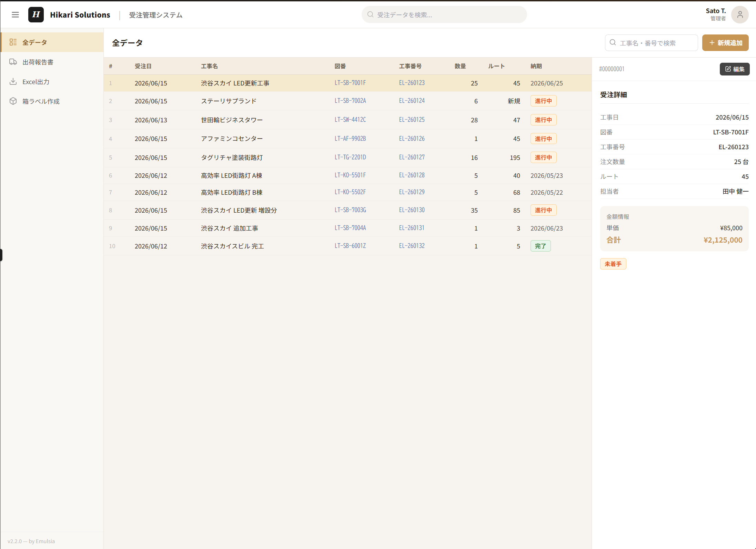Click the pencil icon on 編集 button
This screenshot has width=756, height=549.
pyautogui.click(x=728, y=69)
